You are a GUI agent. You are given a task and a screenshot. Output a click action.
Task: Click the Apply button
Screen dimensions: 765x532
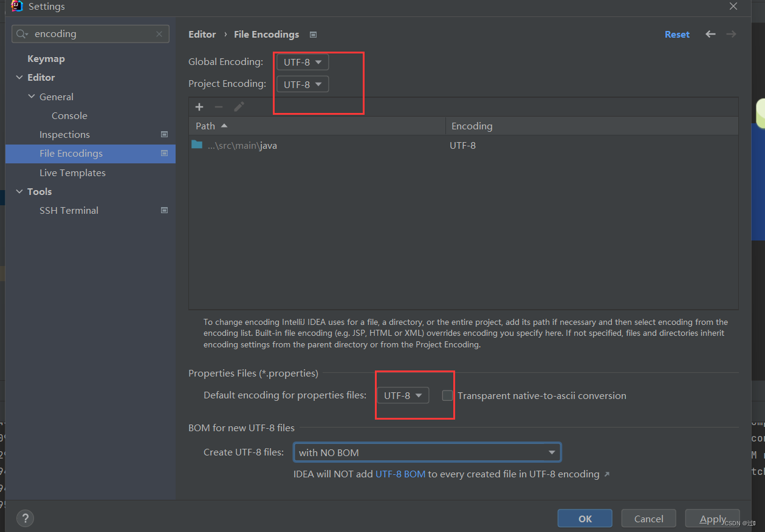coord(713,519)
